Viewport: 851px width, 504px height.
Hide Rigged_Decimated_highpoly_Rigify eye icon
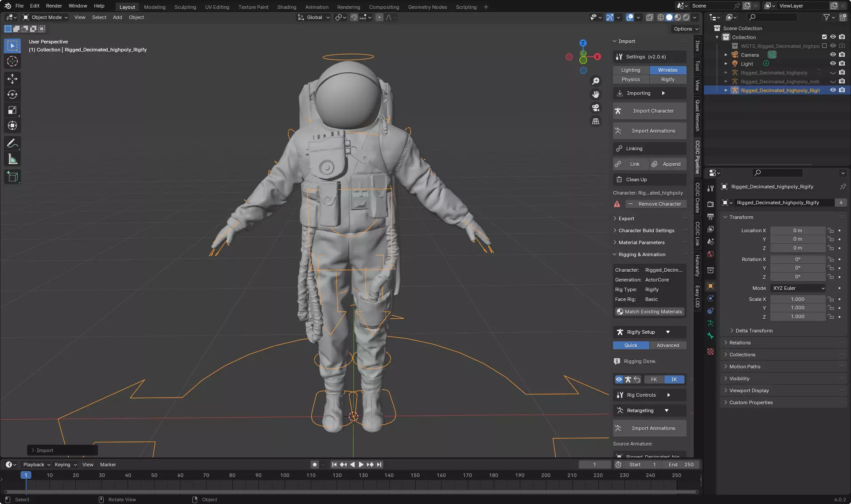(833, 90)
